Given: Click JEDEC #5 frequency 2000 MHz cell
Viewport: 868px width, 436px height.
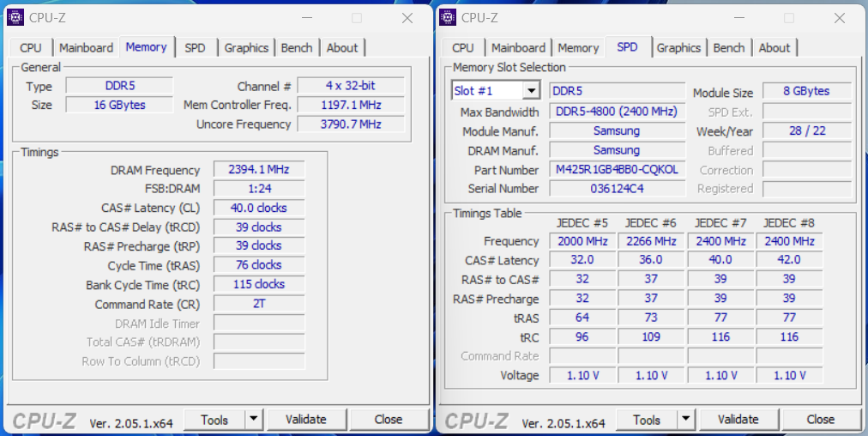Looking at the screenshot, I should tap(582, 241).
